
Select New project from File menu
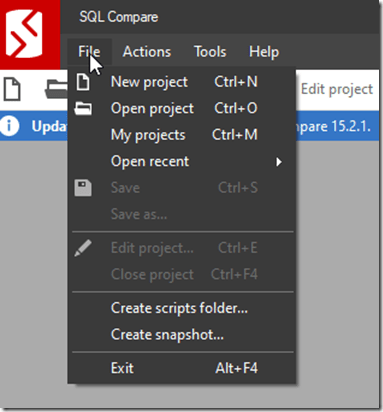(x=182, y=82)
